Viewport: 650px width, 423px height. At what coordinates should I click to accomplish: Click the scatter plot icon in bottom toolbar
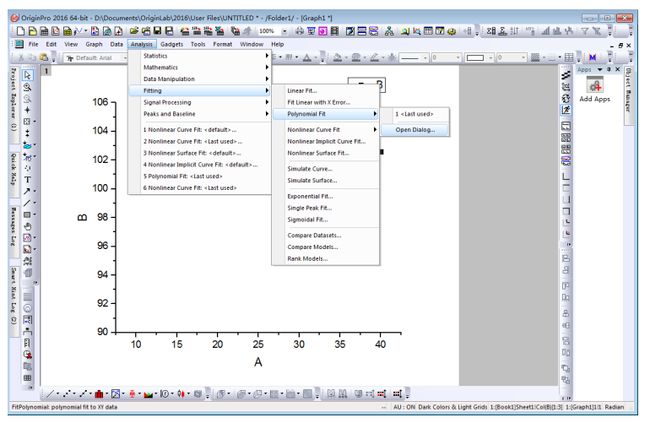click(67, 394)
